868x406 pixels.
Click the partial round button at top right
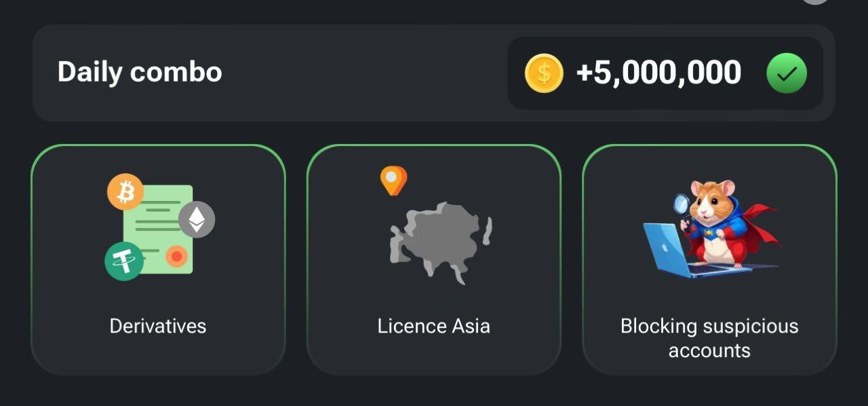pos(816,2)
